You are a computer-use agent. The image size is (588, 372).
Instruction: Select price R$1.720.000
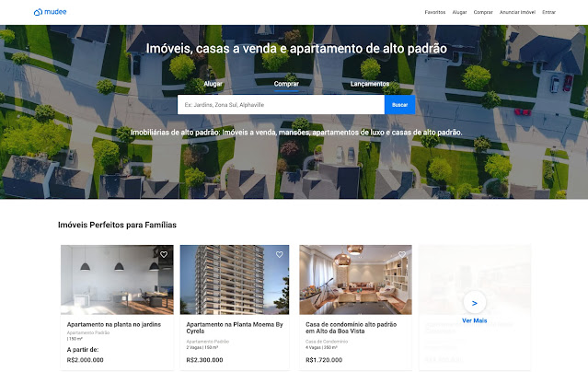point(324,360)
